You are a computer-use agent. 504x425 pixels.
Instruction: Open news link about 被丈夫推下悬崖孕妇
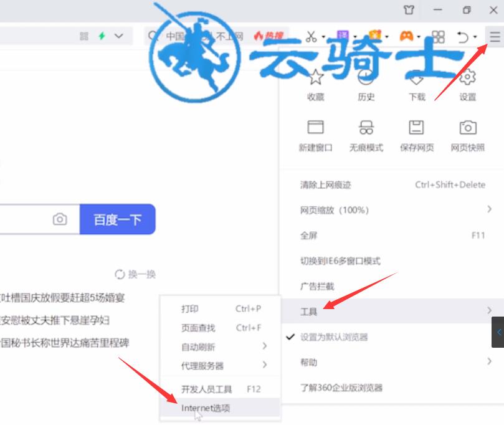[x=55, y=320]
